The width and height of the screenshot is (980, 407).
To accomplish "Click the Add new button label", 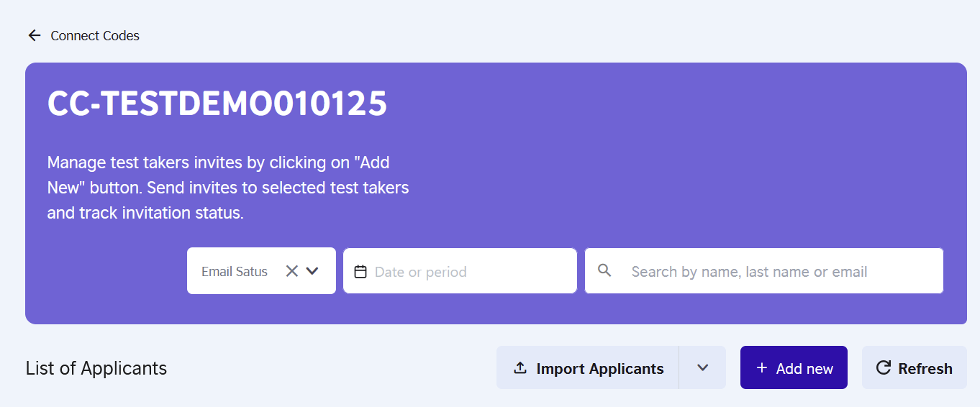I will (x=804, y=369).
